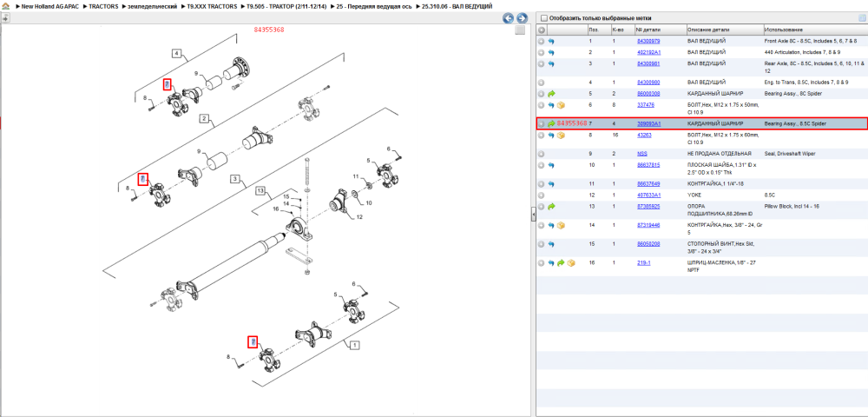Open part number link 337476
Screen dimensions: 868x417
(x=646, y=104)
